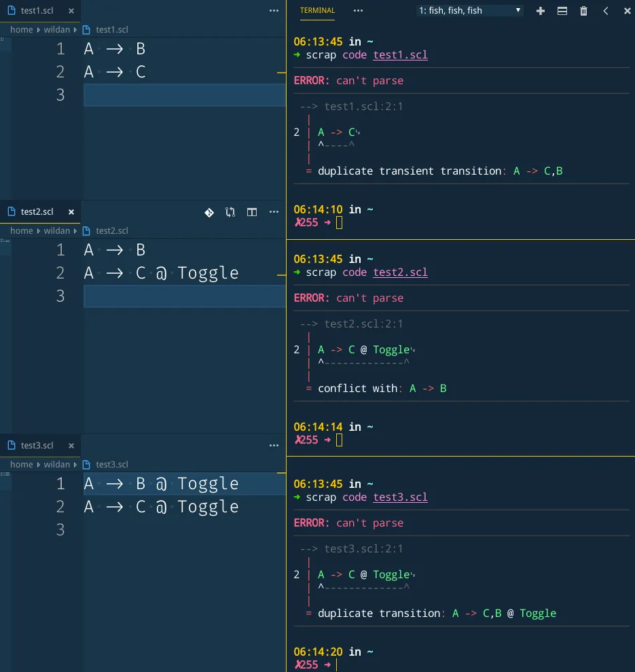The width and height of the screenshot is (635, 672).
Task: Click 'test2.scl' file breadcrumb
Action: pyautogui.click(x=112, y=230)
